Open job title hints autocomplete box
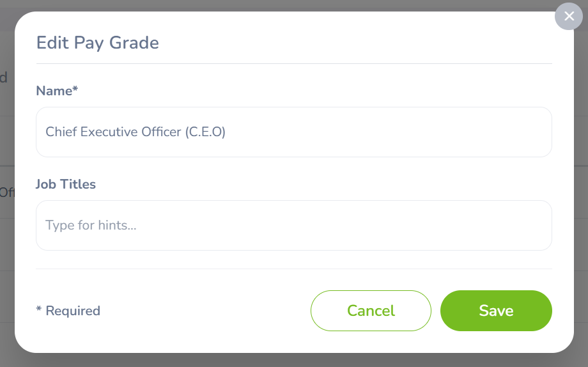Screen dimensions: 588x367 [294, 225]
